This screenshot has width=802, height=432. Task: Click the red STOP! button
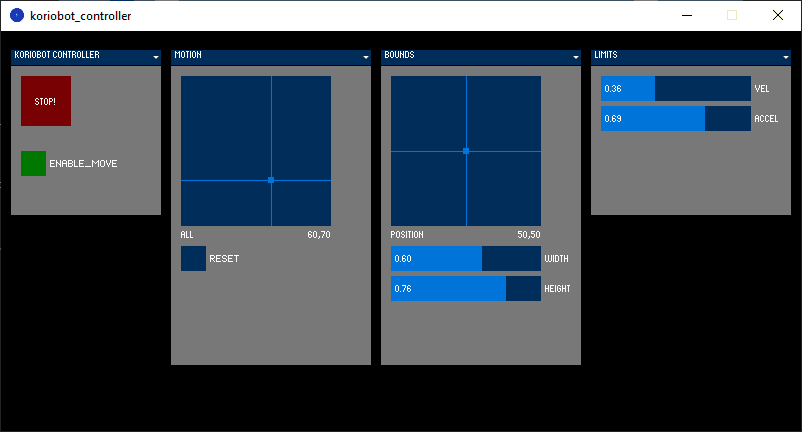46,101
